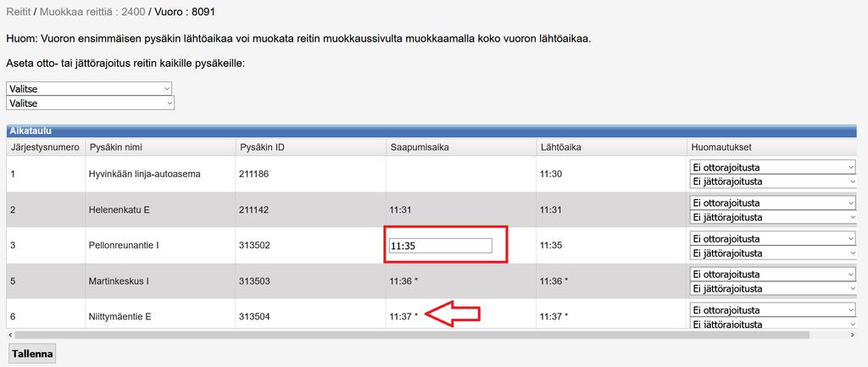This screenshot has height=367, width=868.
Task: Open the Reitit breadcrumb link
Action: (19, 11)
